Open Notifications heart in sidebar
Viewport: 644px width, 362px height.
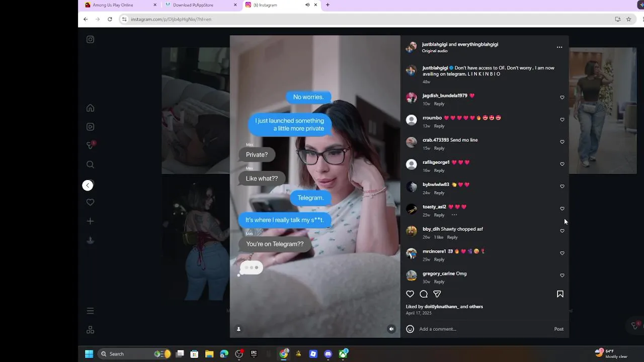point(90,202)
